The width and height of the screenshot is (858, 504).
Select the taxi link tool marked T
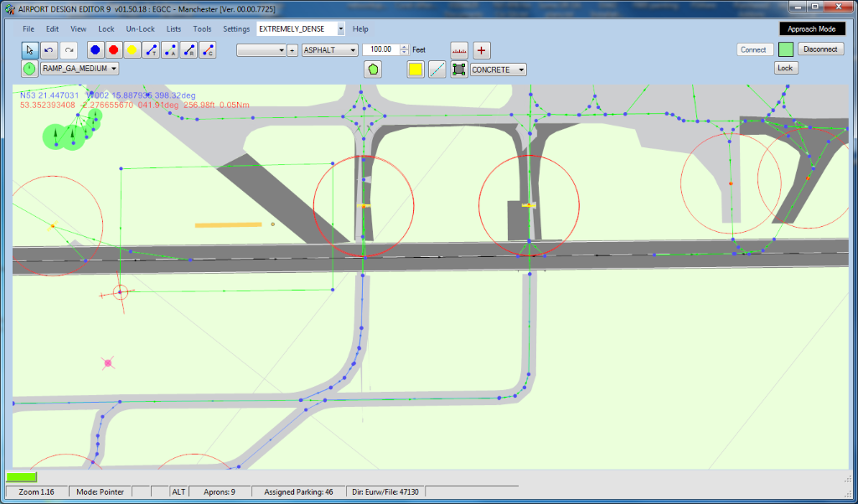pyautogui.click(x=151, y=50)
